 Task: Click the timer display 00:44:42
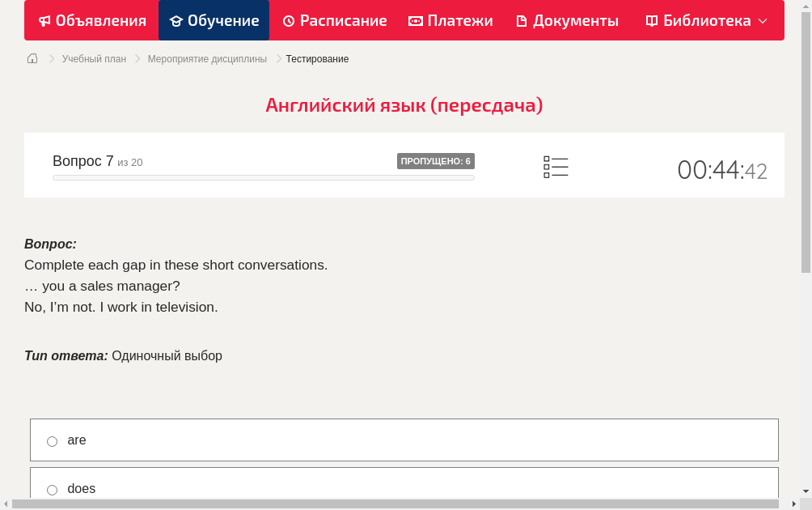(722, 170)
